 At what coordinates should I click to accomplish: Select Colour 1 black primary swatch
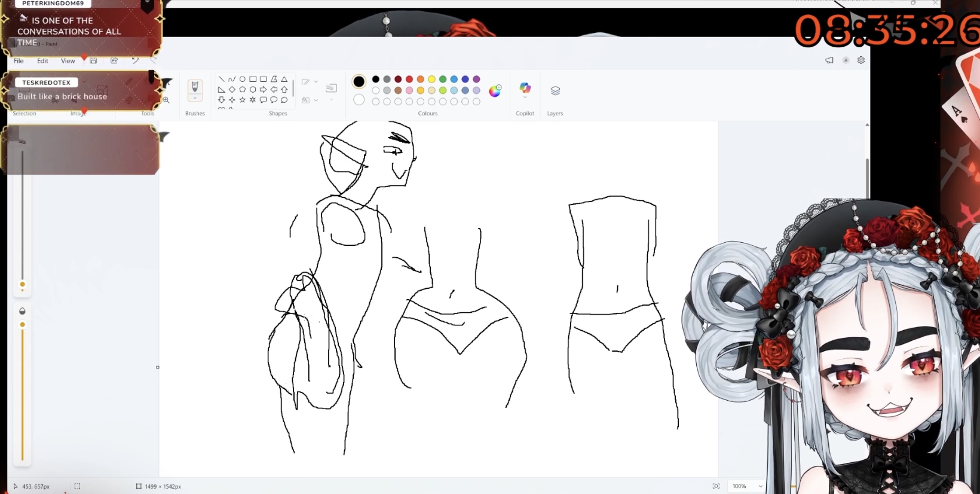359,82
